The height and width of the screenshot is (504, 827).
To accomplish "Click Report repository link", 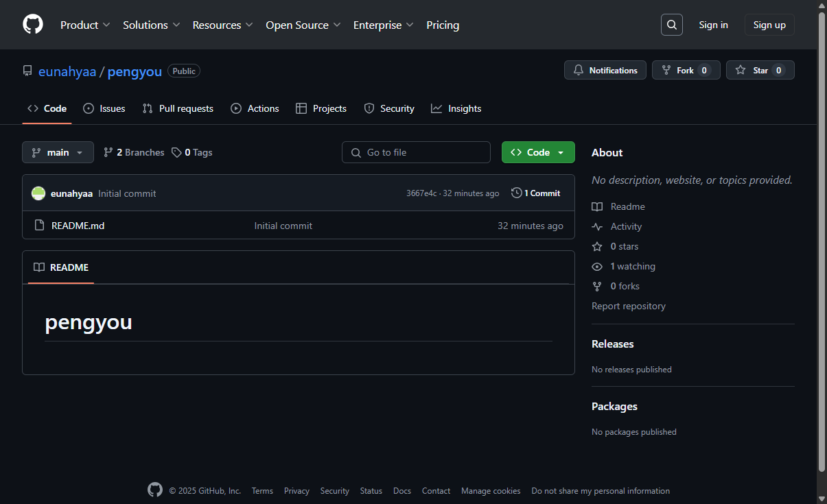I will (x=629, y=306).
